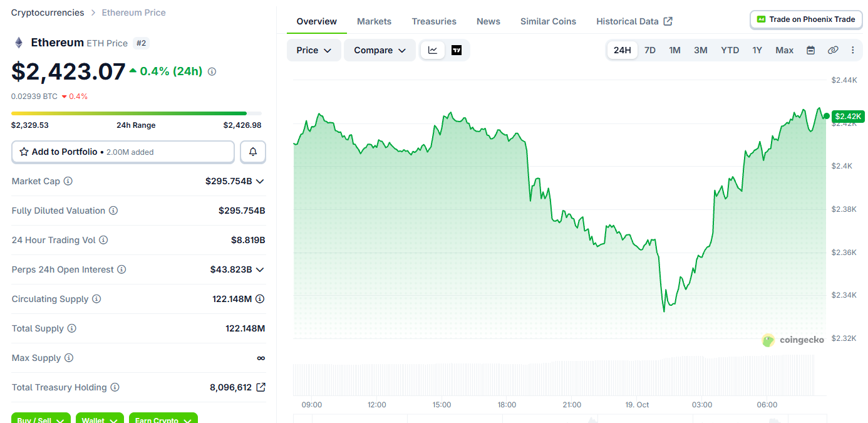Click the volume bars below chart
The image size is (868, 423).
[x=554, y=375]
